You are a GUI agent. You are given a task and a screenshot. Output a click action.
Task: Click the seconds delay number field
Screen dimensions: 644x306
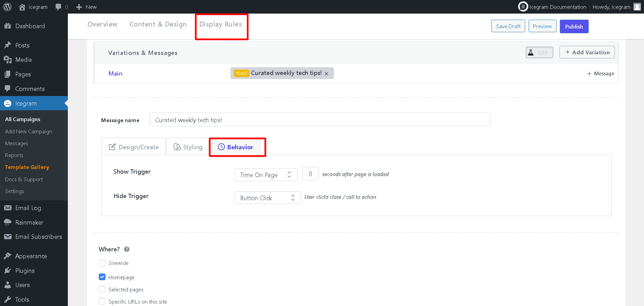click(310, 174)
